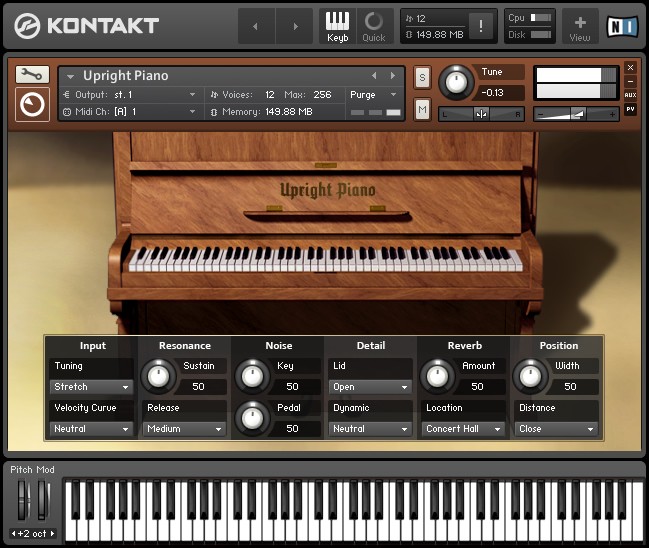Toggle the PV performance view button
The height and width of the screenshot is (548, 649).
[630, 109]
